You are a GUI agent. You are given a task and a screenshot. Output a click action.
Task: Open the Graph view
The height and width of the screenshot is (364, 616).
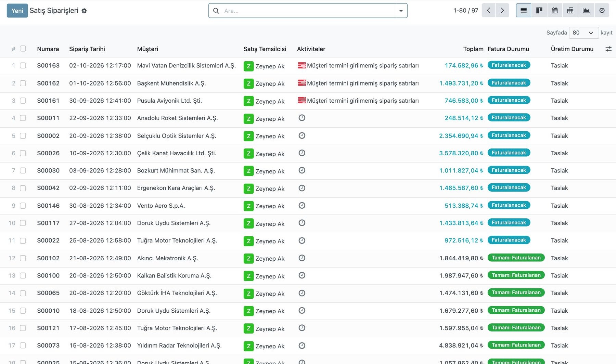[586, 10]
